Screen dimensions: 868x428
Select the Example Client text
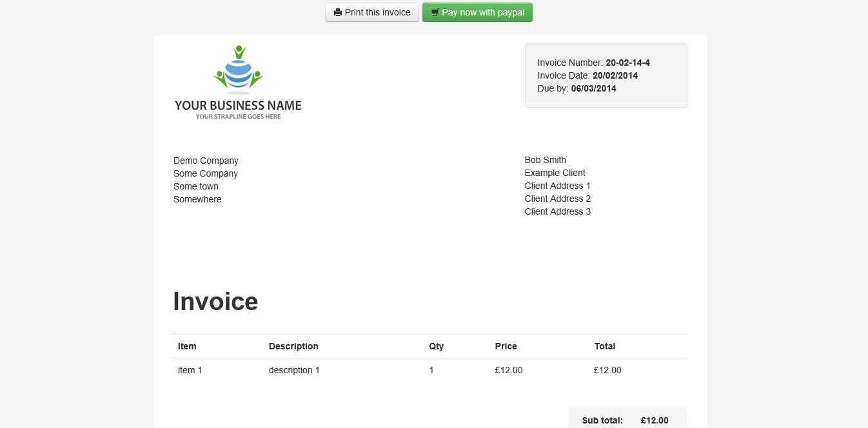pyautogui.click(x=555, y=173)
